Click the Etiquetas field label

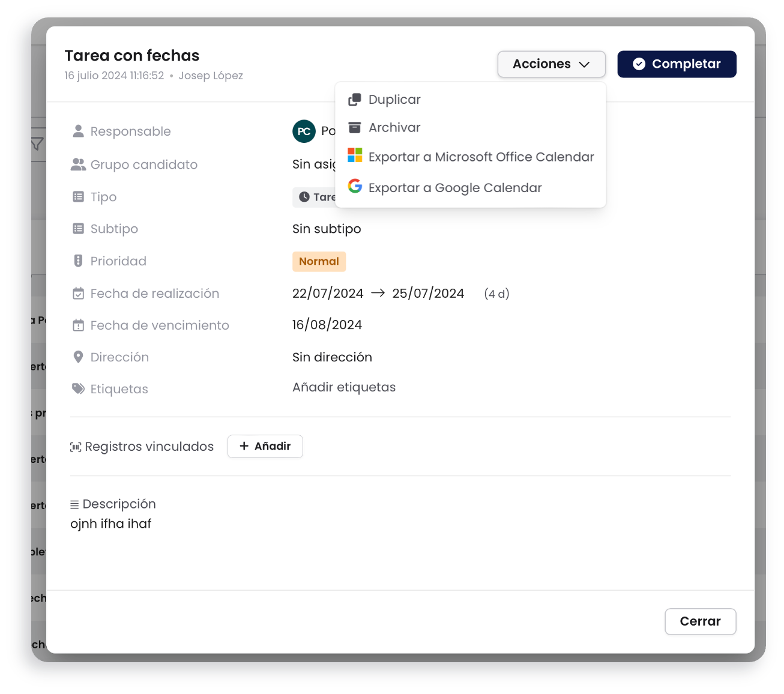coord(119,389)
